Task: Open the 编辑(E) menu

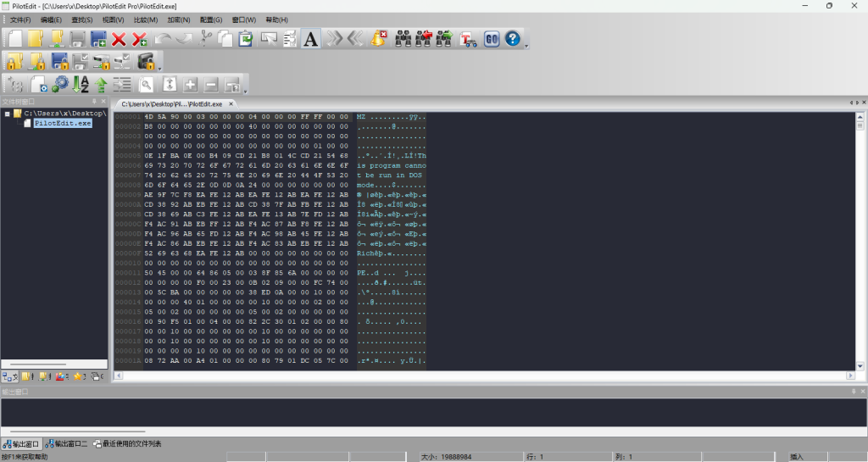Action: click(51, 19)
